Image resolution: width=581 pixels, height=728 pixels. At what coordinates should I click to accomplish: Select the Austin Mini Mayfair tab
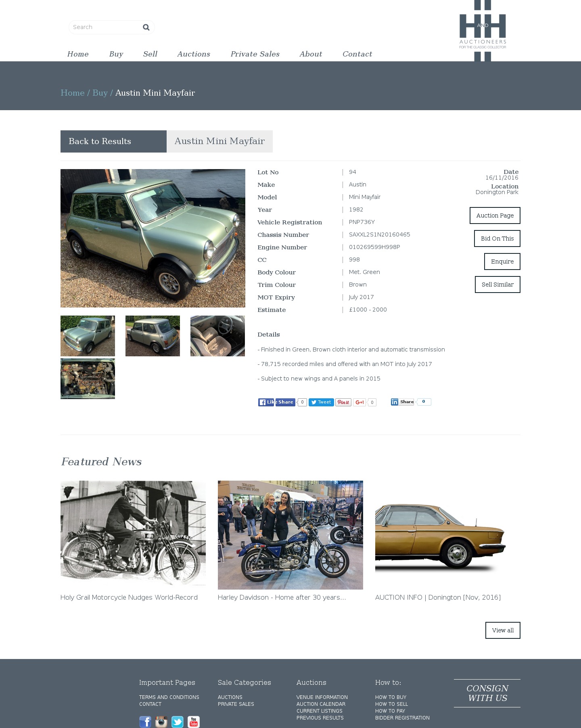click(219, 141)
